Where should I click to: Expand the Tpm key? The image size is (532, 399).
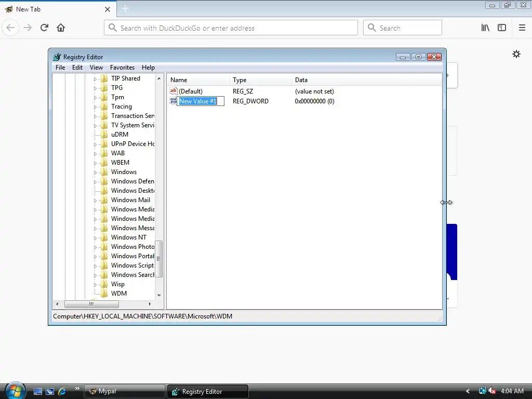(x=95, y=98)
